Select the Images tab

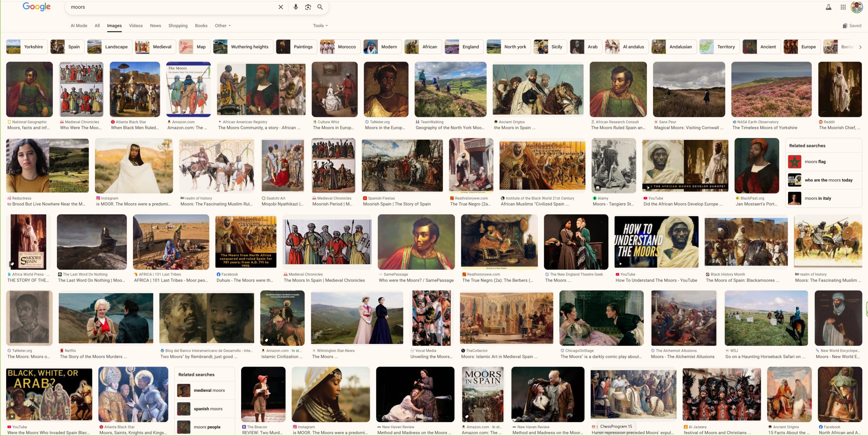114,26
